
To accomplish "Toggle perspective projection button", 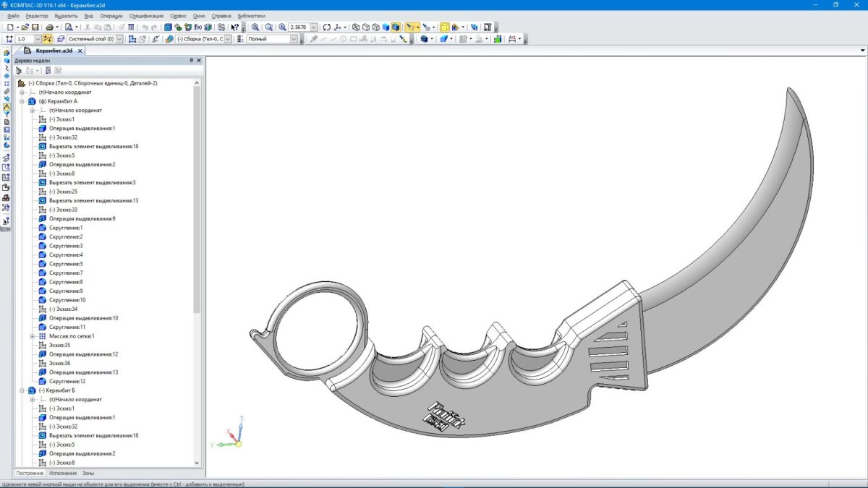I will click(444, 27).
